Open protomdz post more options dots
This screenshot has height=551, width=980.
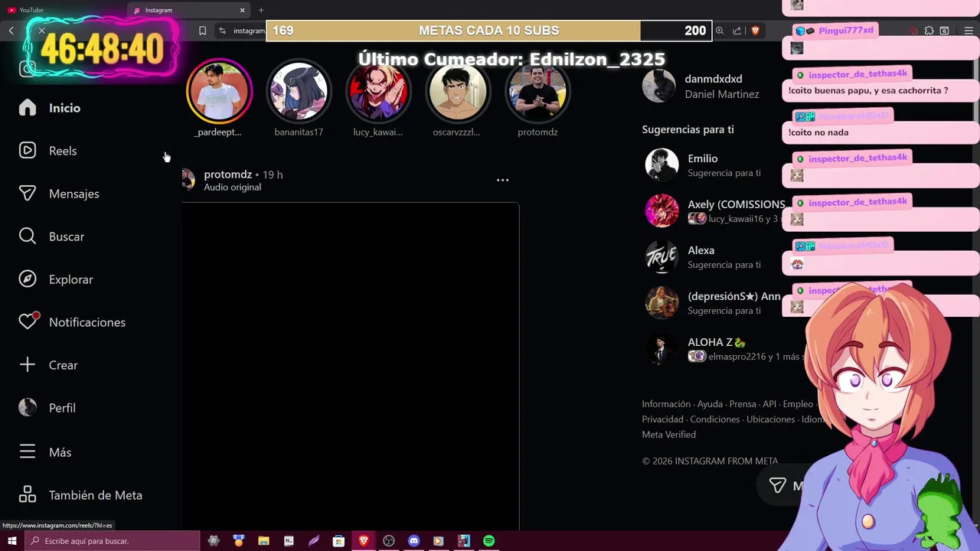click(x=502, y=180)
